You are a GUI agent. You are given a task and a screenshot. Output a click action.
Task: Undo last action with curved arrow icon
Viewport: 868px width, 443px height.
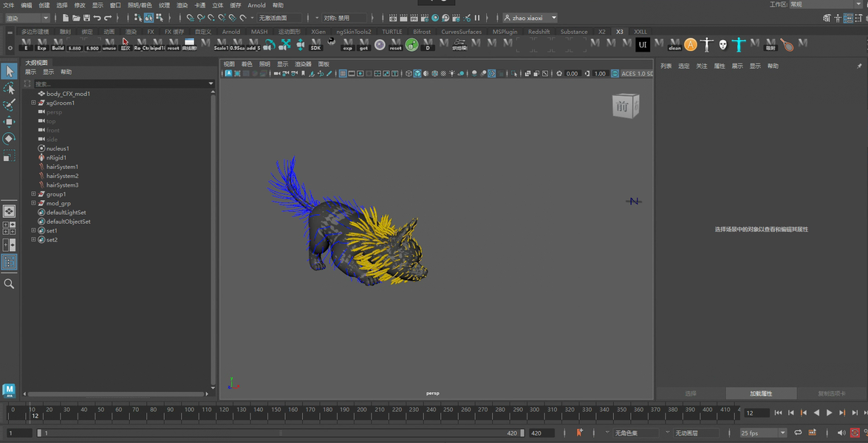point(98,18)
